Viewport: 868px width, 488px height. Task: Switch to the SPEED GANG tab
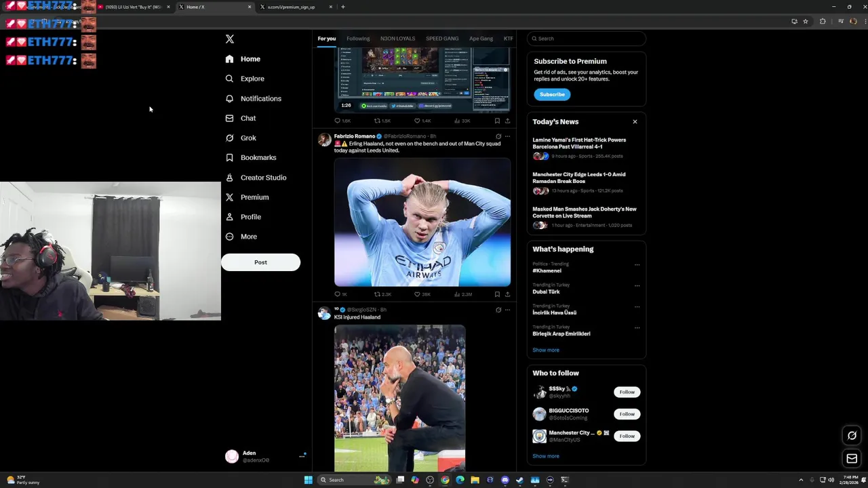point(442,39)
